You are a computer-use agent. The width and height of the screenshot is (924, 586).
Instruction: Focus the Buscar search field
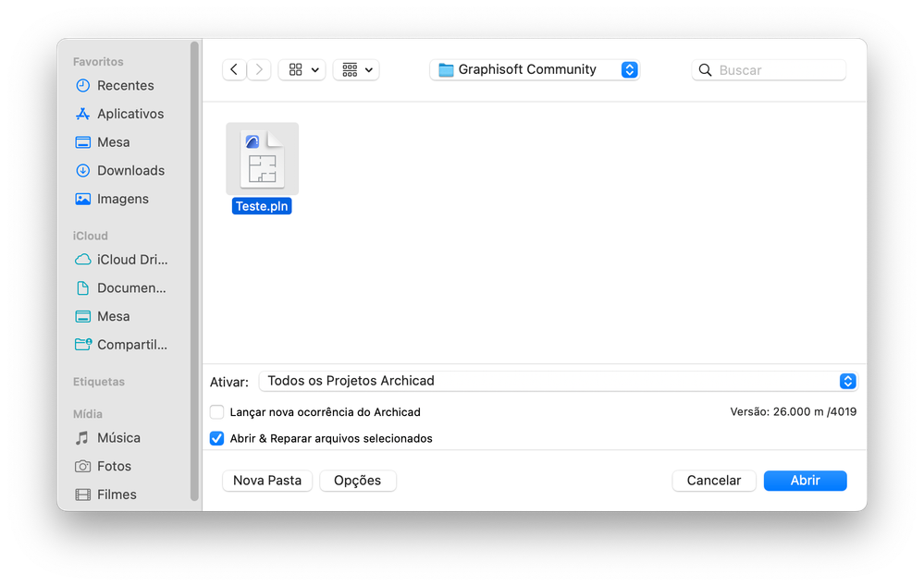point(769,70)
